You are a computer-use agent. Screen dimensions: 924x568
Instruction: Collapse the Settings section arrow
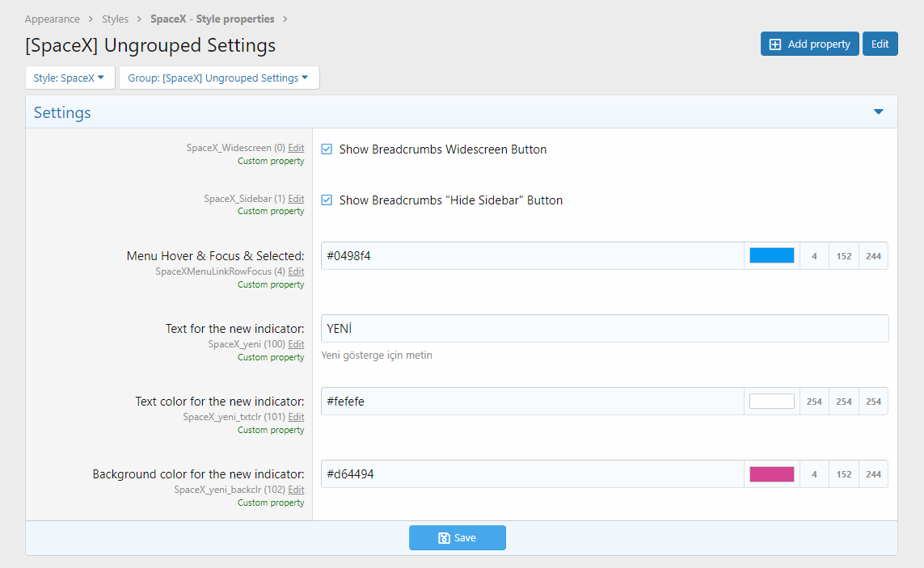pyautogui.click(x=879, y=112)
